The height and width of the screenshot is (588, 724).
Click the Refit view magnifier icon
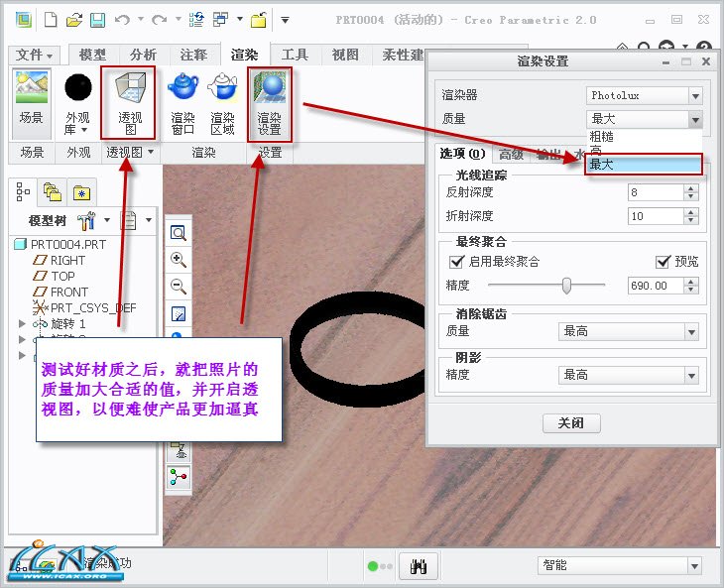point(179,233)
